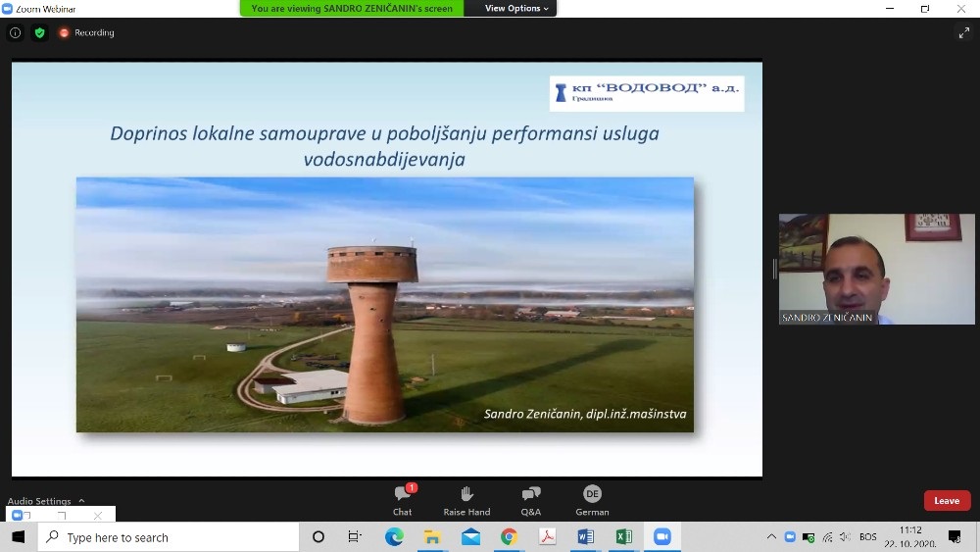
Task: Click the green screen sharing notice banner
Action: tap(351, 9)
